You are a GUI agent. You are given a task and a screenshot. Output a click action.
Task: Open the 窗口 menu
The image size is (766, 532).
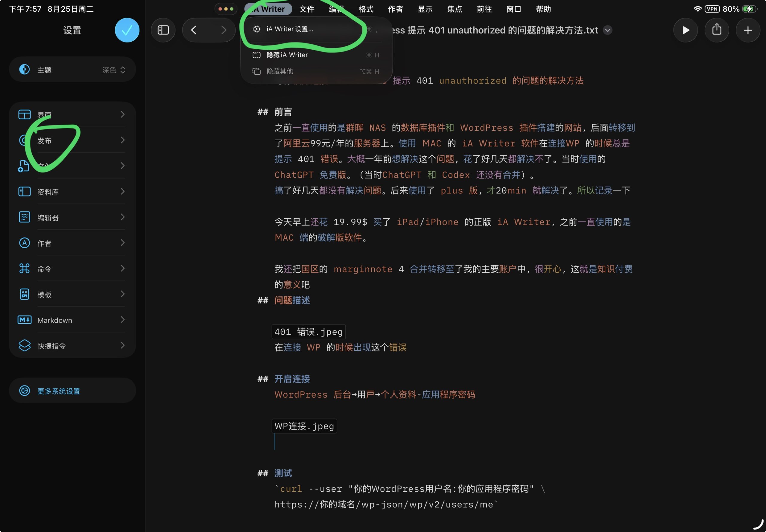(x=514, y=9)
